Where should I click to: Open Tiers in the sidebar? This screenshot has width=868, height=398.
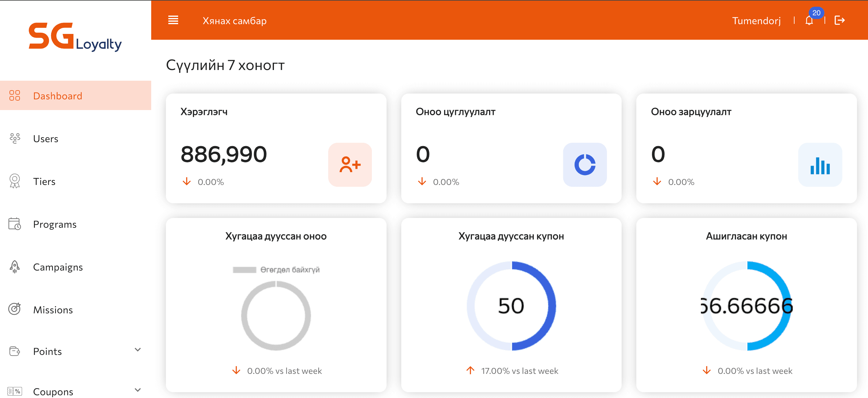point(76,181)
